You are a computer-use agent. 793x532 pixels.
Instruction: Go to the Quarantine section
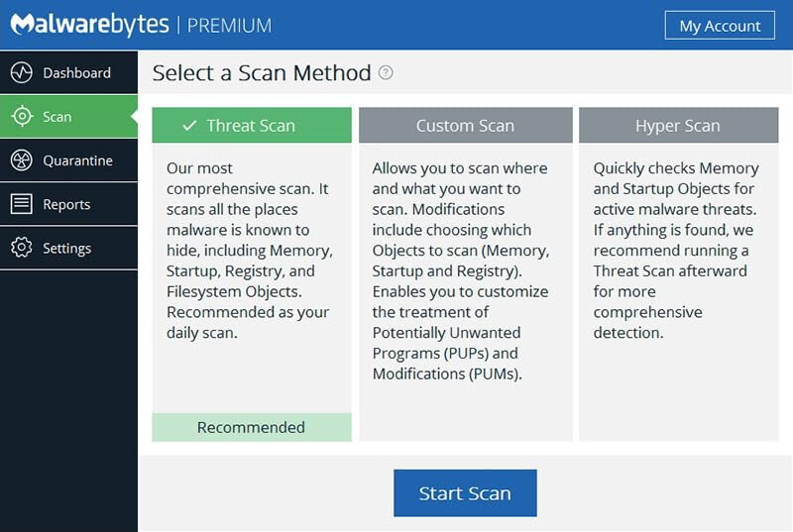click(77, 160)
